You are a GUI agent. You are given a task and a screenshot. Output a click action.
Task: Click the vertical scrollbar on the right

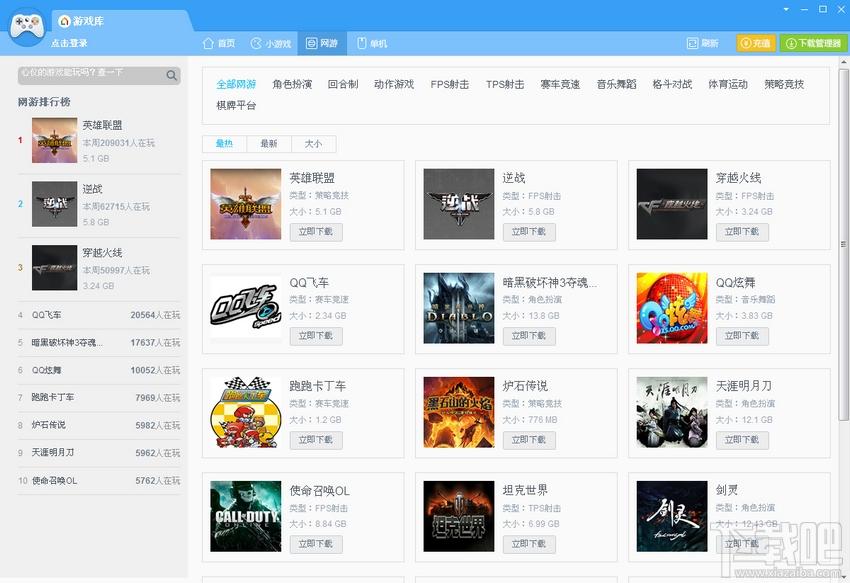click(843, 244)
